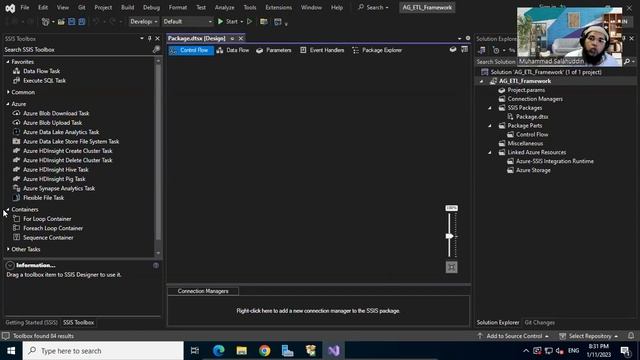Select Azure HDInsight Create Cluster Task

coord(67,151)
